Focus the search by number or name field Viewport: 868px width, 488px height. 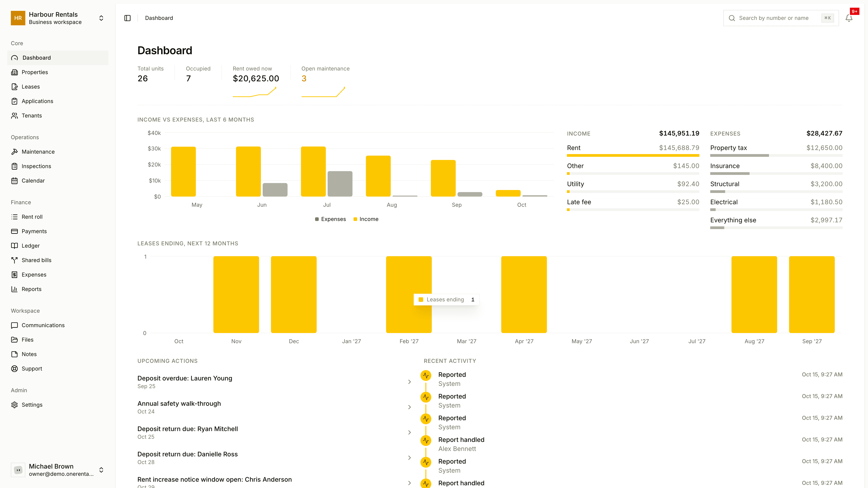[781, 18]
